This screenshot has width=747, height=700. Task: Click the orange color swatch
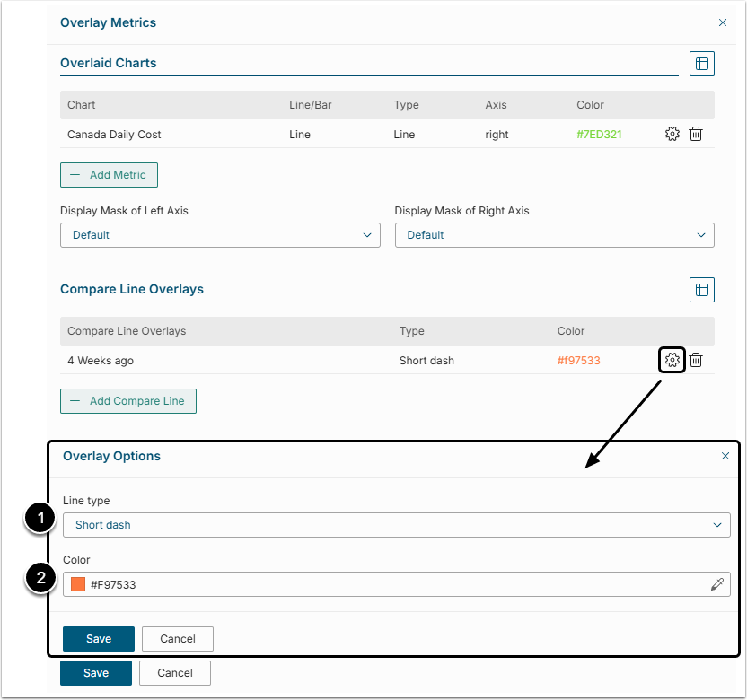pos(78,584)
